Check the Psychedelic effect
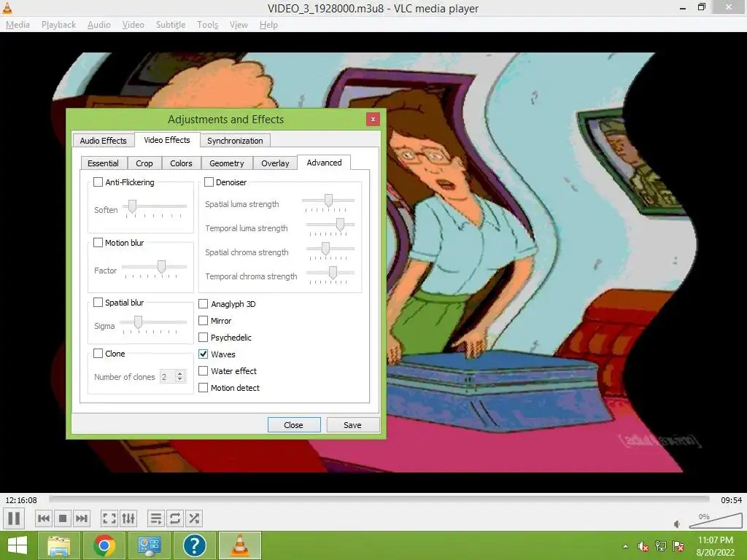This screenshot has width=747, height=560. (203, 337)
